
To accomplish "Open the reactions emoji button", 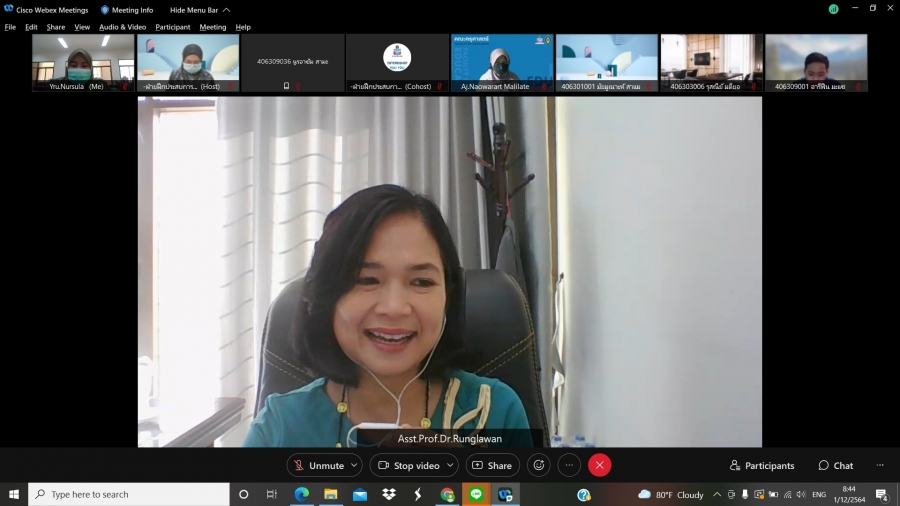I will (539, 465).
